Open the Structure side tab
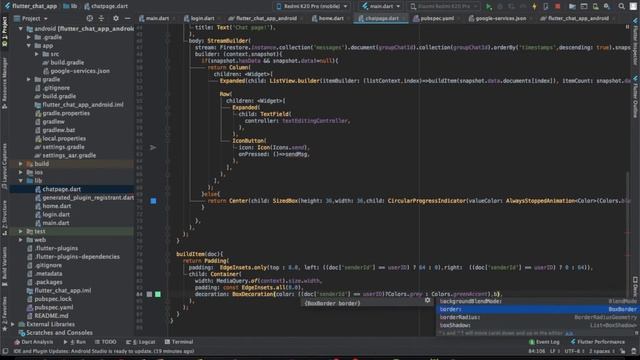 pyautogui.click(x=4, y=218)
